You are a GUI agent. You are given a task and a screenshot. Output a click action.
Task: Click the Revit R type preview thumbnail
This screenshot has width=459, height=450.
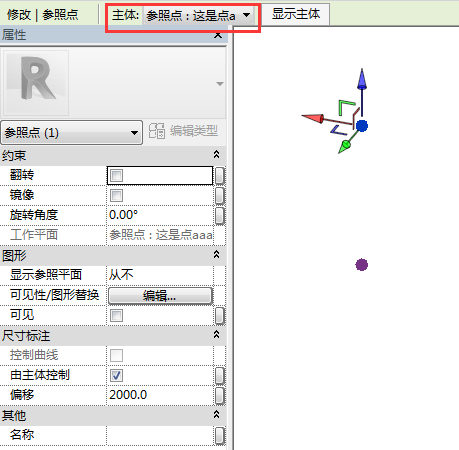coord(36,82)
